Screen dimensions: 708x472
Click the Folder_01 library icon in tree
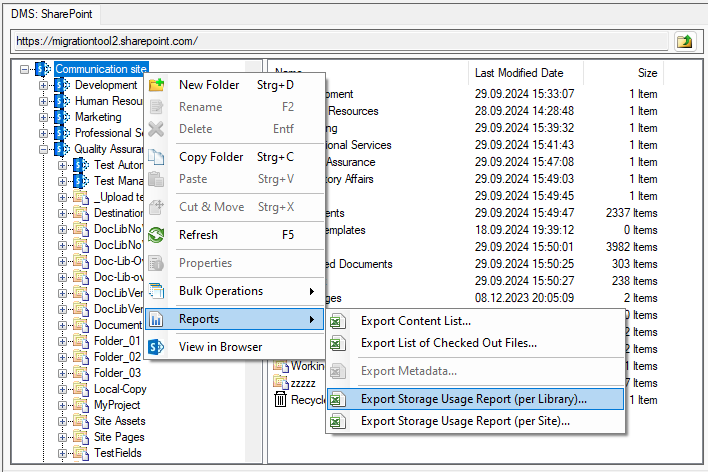pos(81,341)
